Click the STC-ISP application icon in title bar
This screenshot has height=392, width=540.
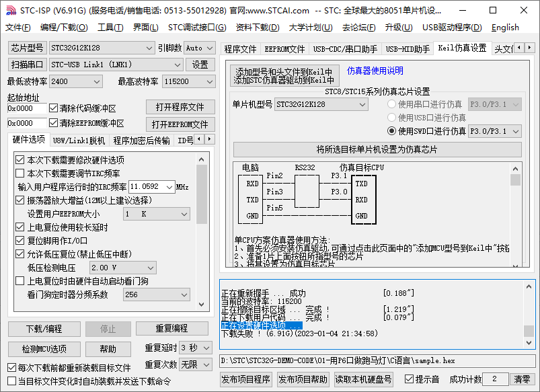11,10
